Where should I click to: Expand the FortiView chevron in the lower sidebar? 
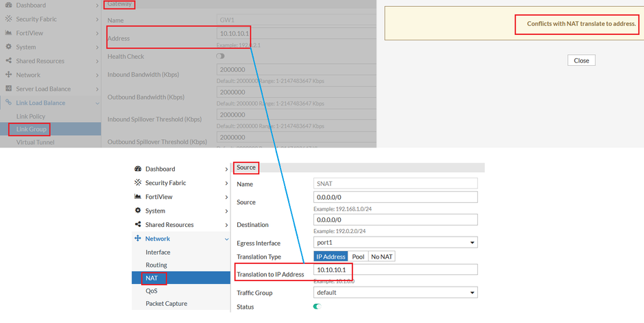click(x=226, y=197)
